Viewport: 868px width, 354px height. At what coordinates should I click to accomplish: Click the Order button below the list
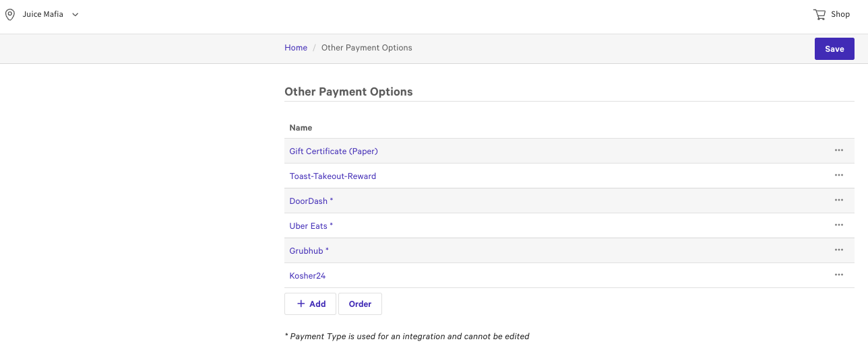360,304
